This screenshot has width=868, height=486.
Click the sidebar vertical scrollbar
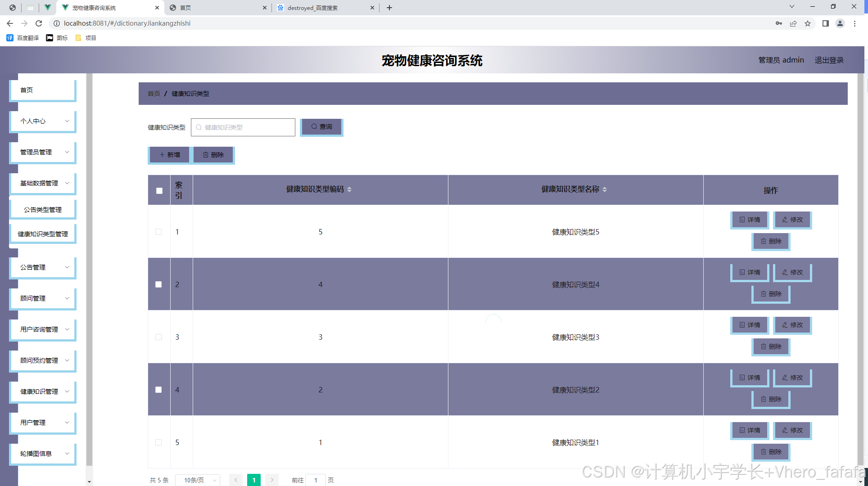pos(89,270)
